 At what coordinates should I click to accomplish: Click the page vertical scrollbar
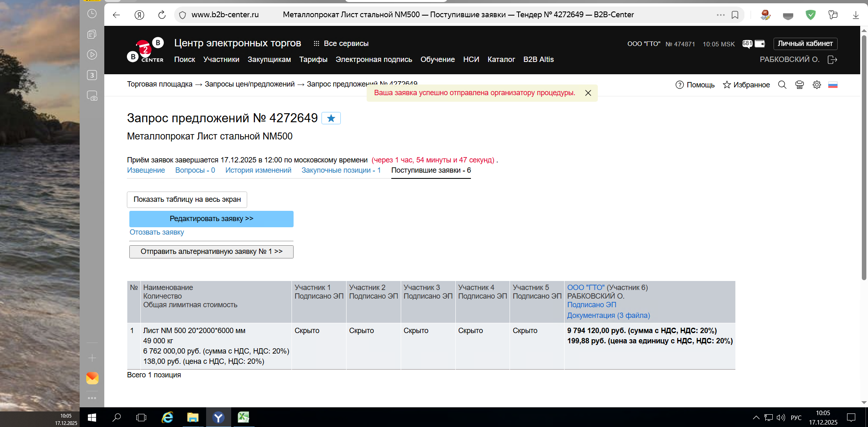click(864, 157)
